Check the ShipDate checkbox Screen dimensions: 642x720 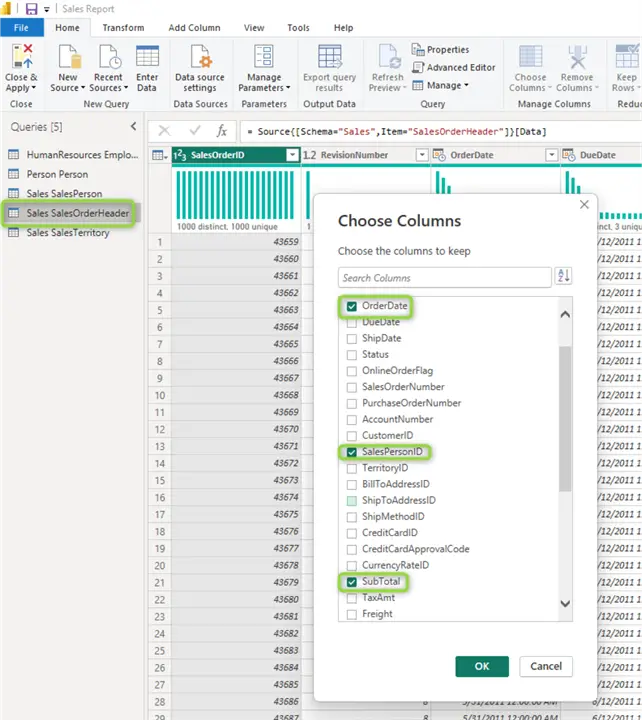coord(352,339)
